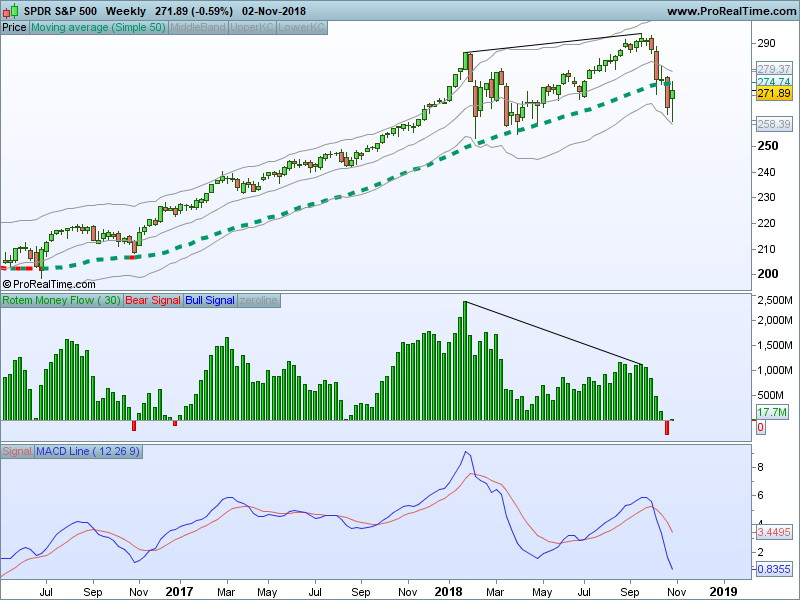This screenshot has width=800, height=600.
Task: Click the Weekly timeframe label
Action: click(x=126, y=11)
